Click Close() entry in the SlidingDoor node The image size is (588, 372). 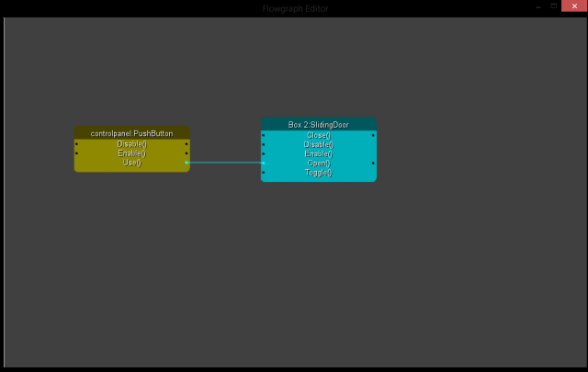[318, 135]
